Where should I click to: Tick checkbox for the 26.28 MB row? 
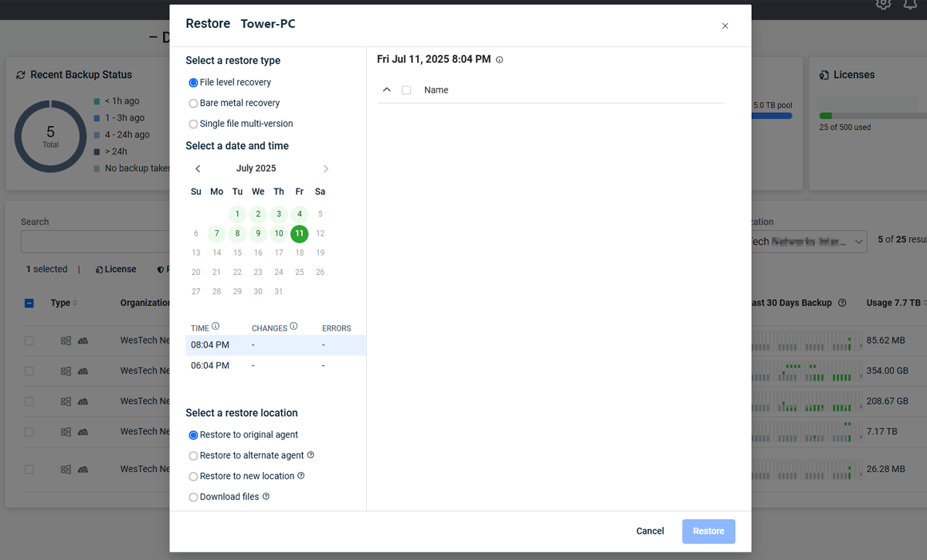[x=29, y=470]
